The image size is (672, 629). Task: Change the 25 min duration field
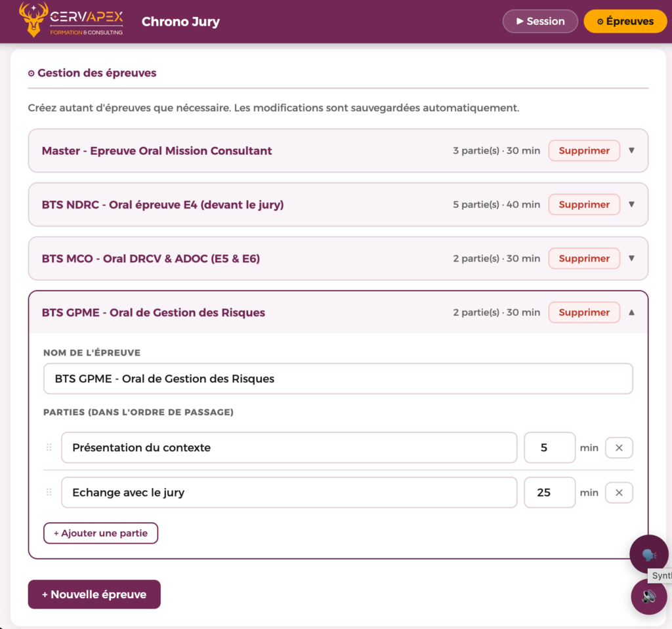pyautogui.click(x=549, y=493)
